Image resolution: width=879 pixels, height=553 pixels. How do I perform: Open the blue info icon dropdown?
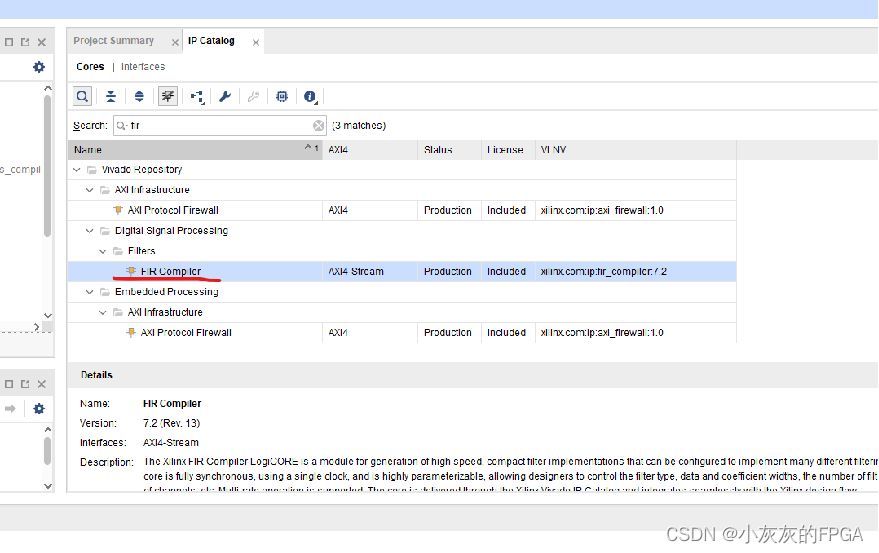point(311,97)
